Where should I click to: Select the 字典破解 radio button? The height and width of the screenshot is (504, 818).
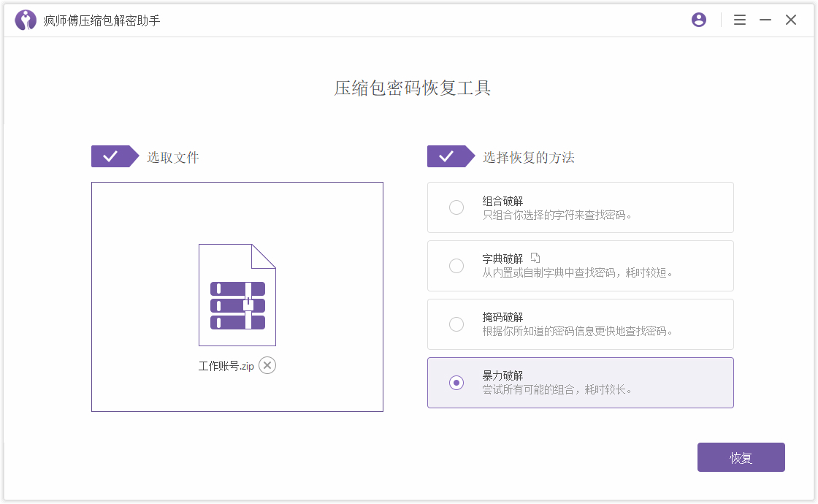[x=456, y=266]
